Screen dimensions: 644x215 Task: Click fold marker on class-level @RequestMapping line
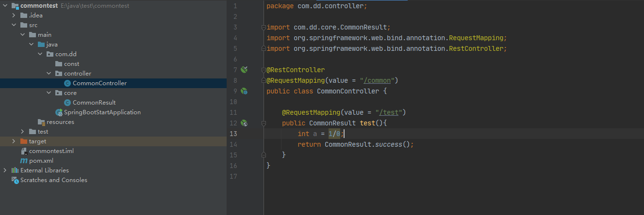coord(264,80)
